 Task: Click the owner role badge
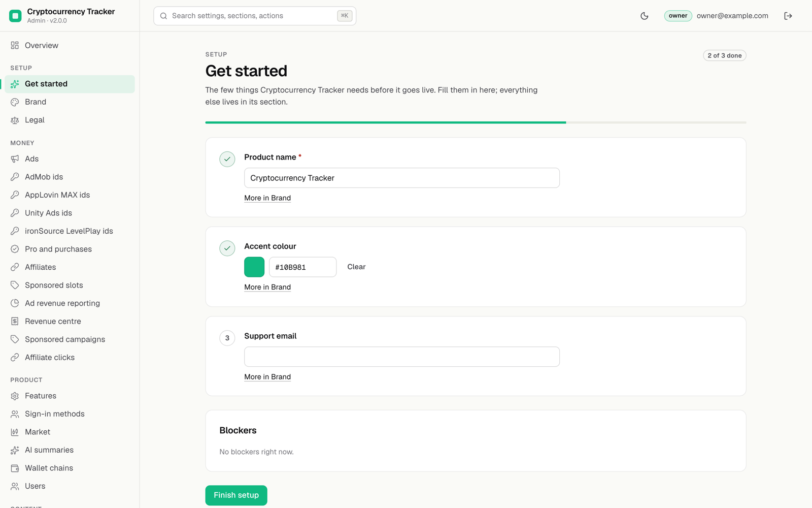click(x=678, y=16)
